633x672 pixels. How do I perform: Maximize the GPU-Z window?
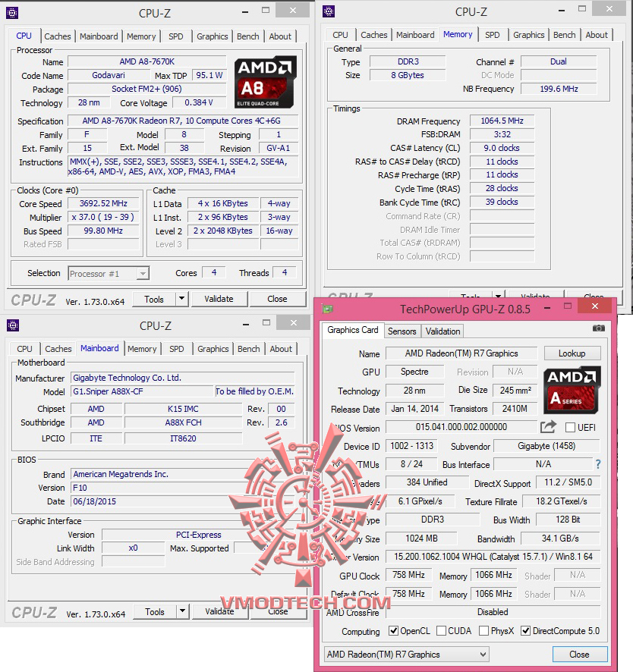568,306
